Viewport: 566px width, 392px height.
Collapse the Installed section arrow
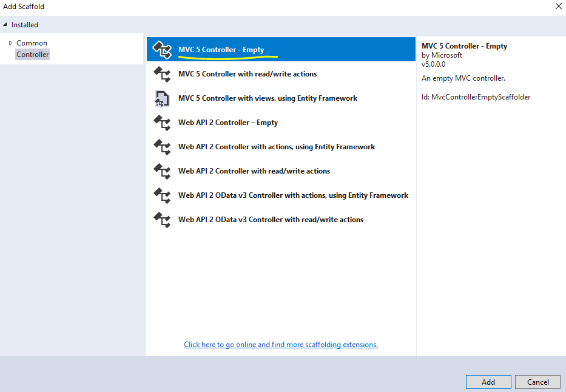pos(5,24)
